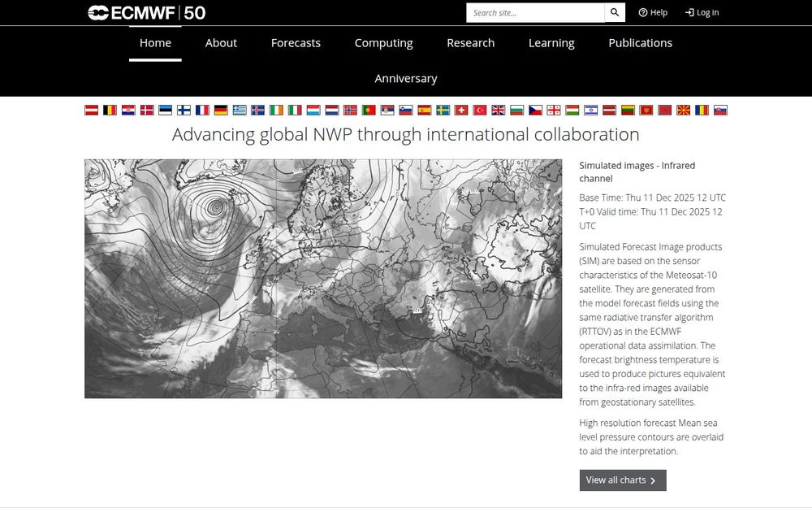
Task: Click the Israel flag icon
Action: 591,110
